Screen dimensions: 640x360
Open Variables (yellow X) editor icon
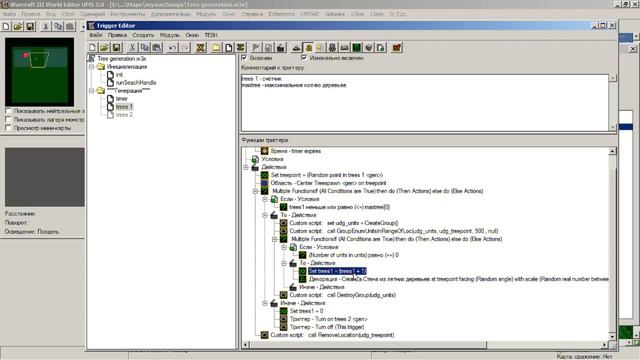tap(200, 48)
